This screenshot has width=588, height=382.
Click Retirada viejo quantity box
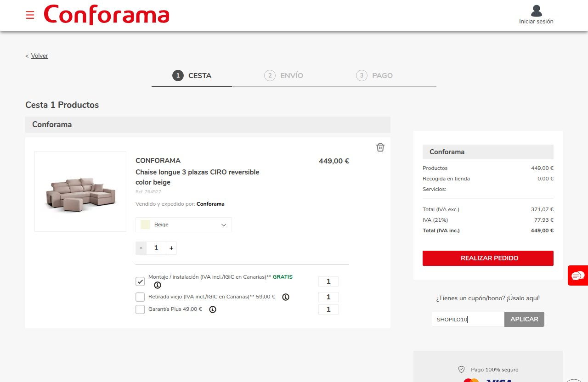click(x=328, y=297)
